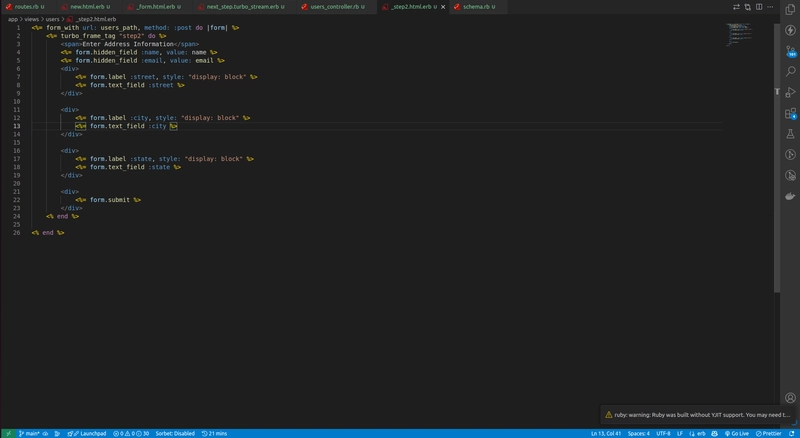Screen dimensions: 800x438
Task: Click the Copilot status icon
Action: pyautogui.click(x=714, y=433)
